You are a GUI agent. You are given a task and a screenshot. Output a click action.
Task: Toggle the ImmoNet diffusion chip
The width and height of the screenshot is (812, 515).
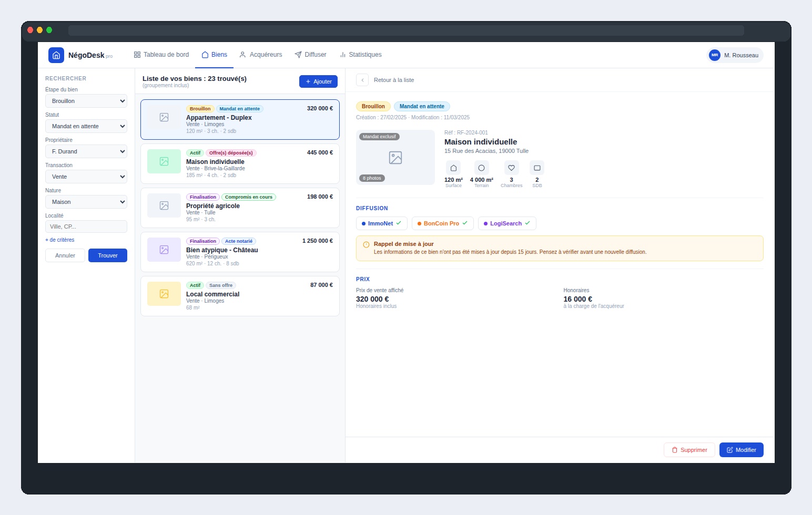[x=382, y=223]
